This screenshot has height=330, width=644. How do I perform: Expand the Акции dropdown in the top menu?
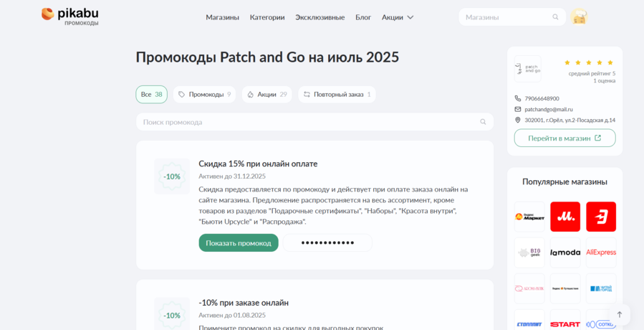click(x=398, y=17)
